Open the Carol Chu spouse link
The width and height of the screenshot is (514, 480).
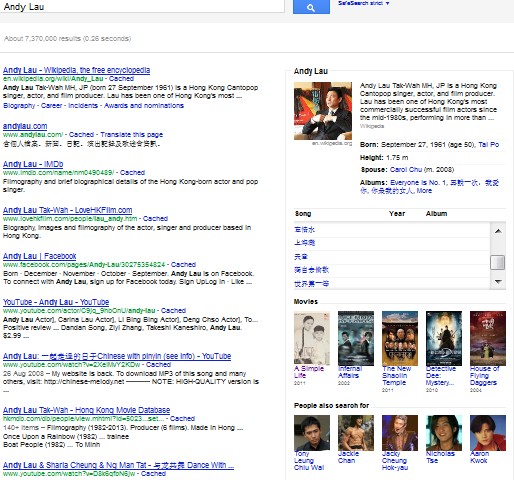point(406,170)
